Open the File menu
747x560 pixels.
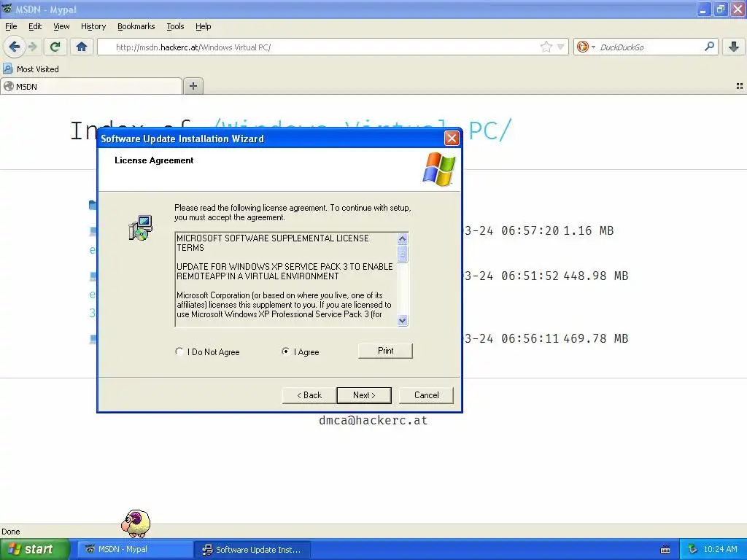tap(11, 26)
